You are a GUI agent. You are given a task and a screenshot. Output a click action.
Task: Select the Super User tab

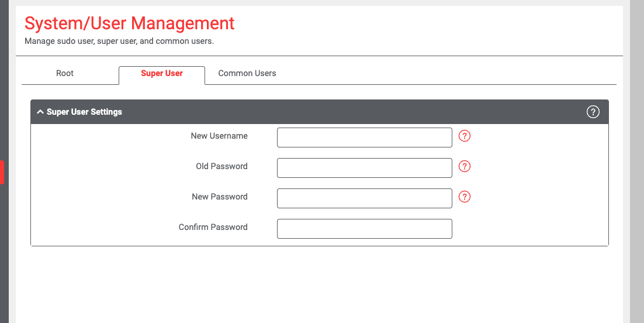(162, 74)
